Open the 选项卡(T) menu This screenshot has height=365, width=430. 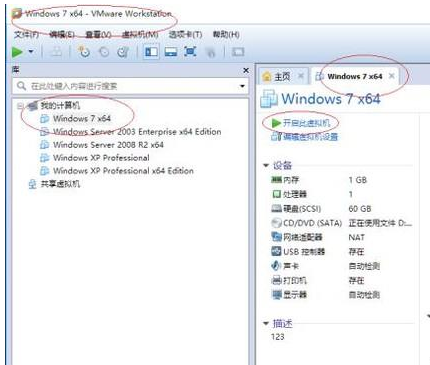tap(185, 34)
